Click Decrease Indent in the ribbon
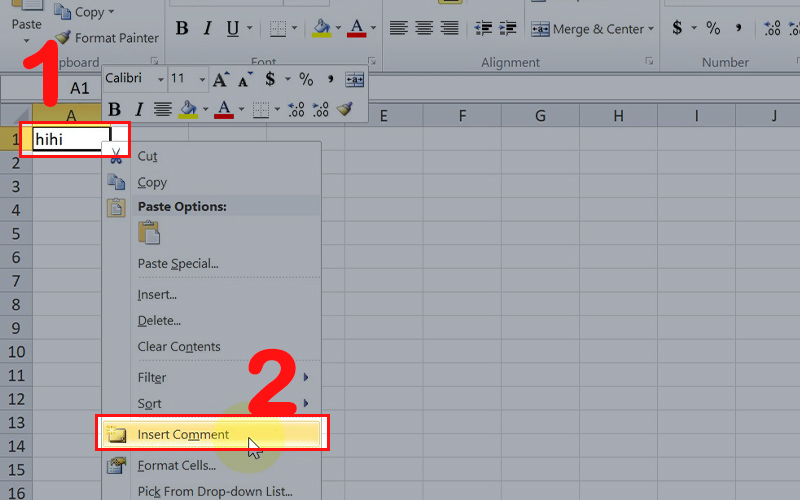The image size is (800, 500). coord(483,28)
